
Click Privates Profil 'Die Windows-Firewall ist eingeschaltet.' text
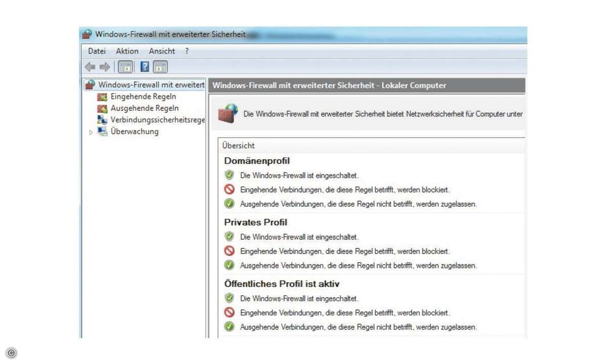(x=299, y=237)
